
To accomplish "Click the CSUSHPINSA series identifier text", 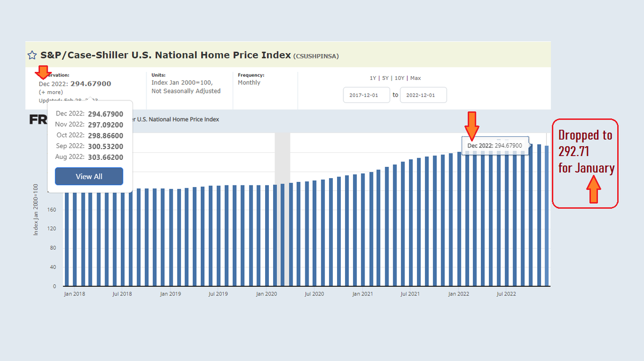I will click(x=316, y=55).
